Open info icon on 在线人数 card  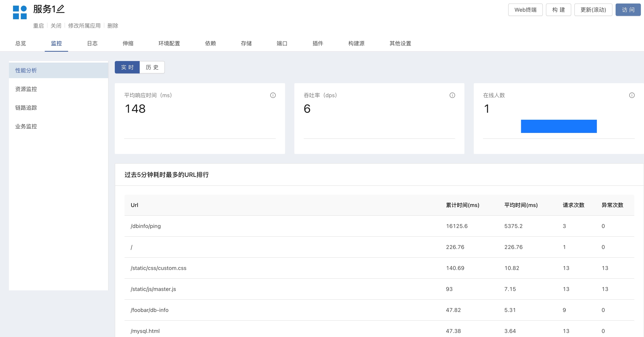point(632,95)
